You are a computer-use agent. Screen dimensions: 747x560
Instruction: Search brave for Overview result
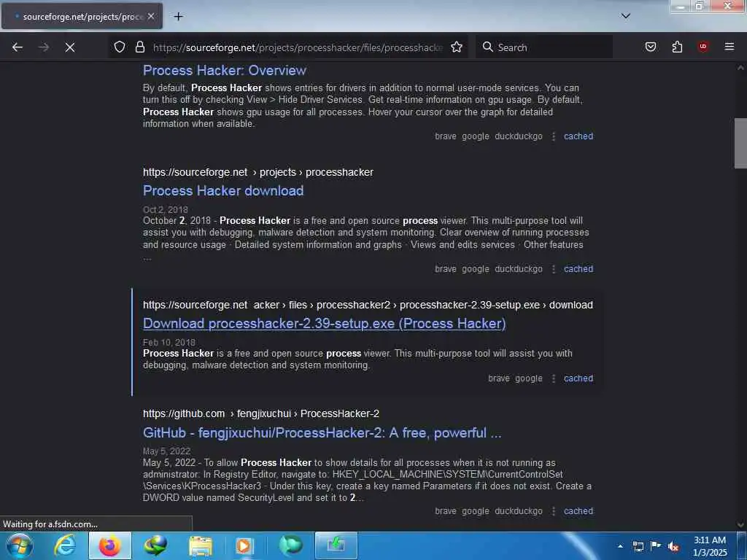click(x=446, y=136)
